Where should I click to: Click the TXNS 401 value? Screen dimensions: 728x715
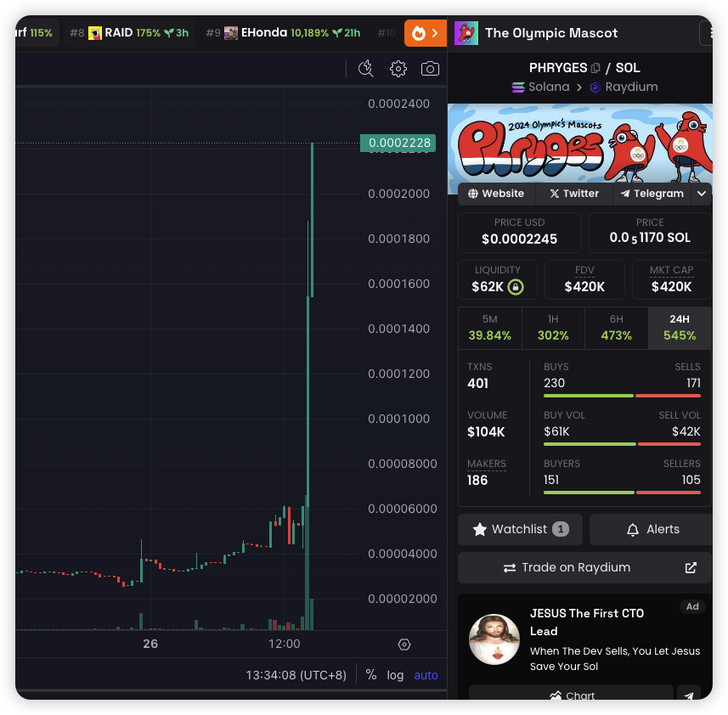tap(477, 384)
